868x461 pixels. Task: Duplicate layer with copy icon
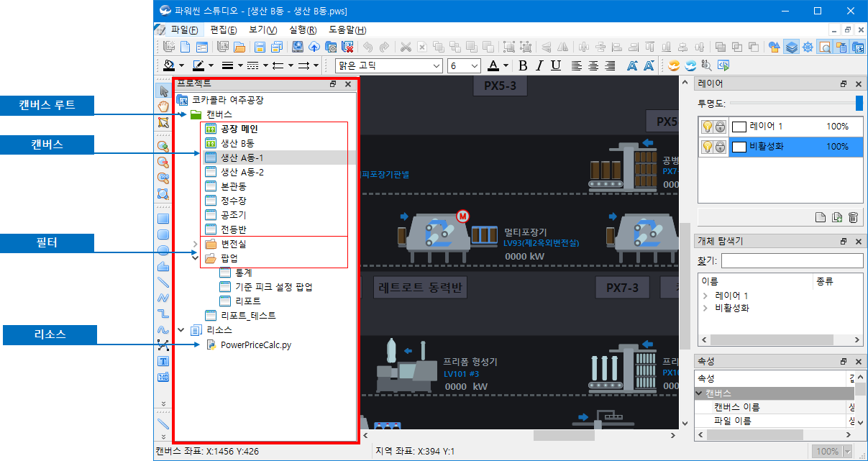[836, 217]
